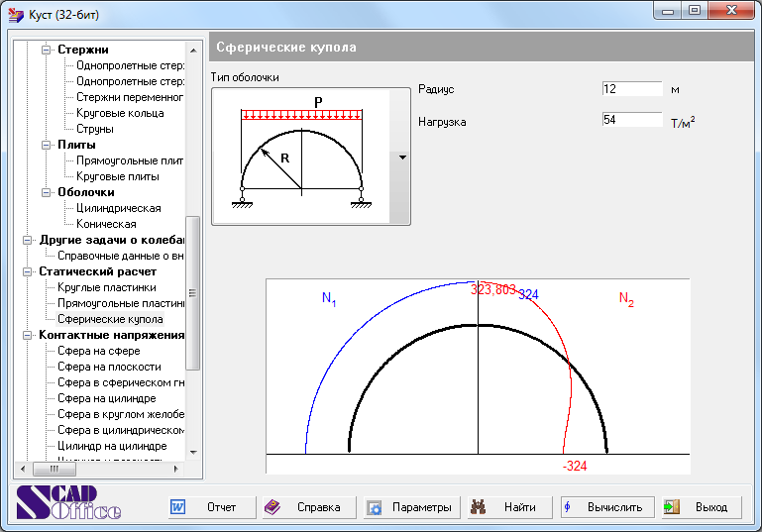
Task: Click the Радиус input field
Action: [631, 89]
